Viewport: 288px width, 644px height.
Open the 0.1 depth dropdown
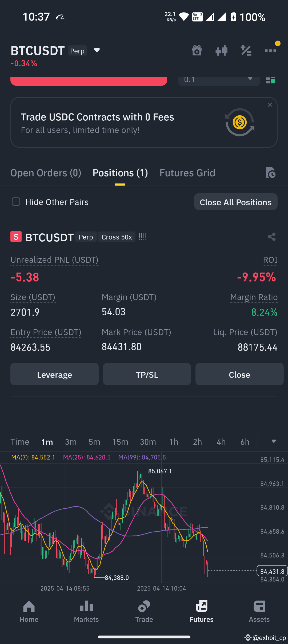click(x=219, y=81)
